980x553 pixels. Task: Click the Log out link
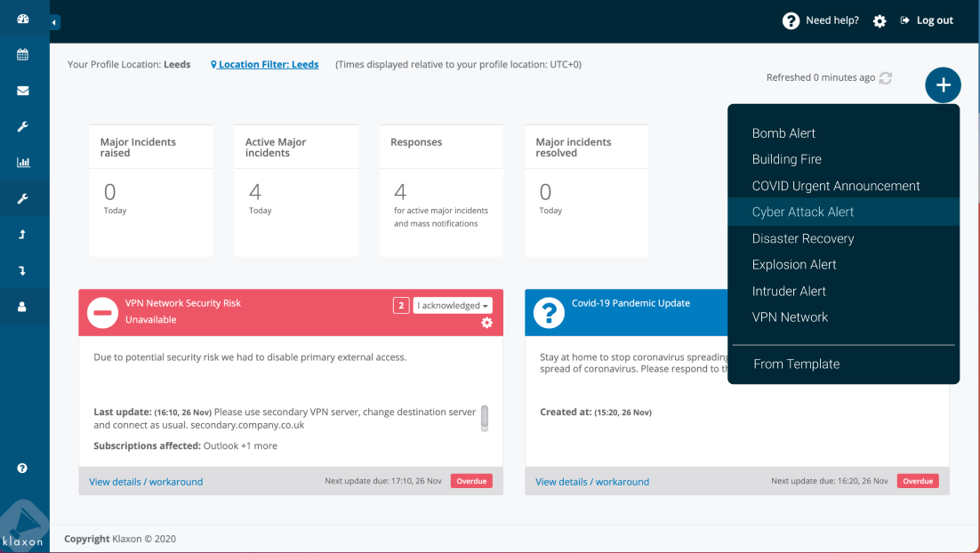pos(927,20)
